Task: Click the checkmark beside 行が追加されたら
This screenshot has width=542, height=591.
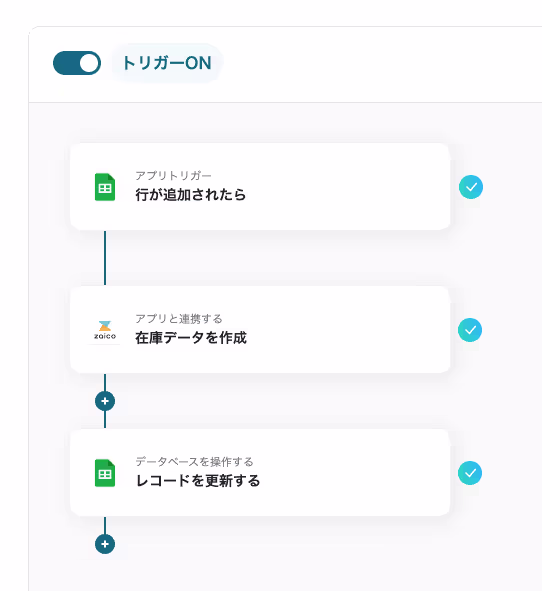Action: (471, 187)
